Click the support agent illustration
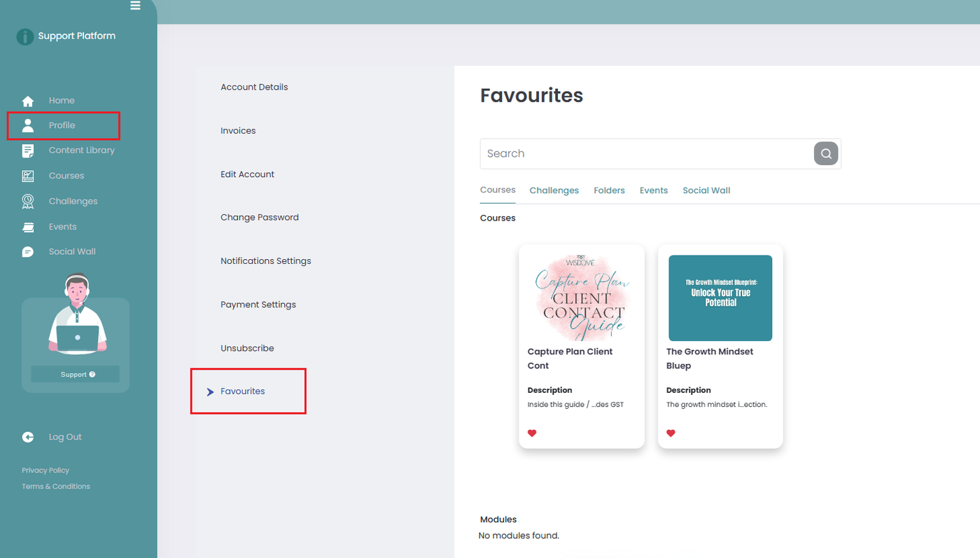Viewport: 980px width, 558px height. (x=77, y=314)
